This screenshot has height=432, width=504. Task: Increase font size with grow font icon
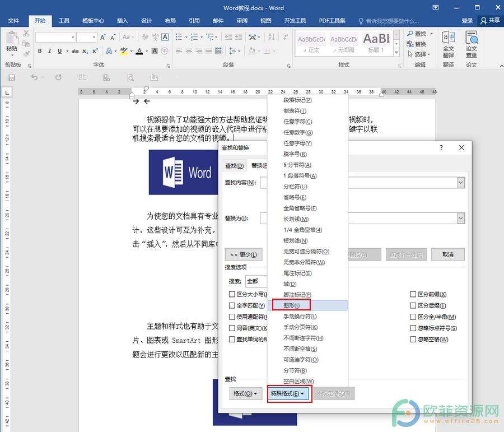tap(102, 38)
